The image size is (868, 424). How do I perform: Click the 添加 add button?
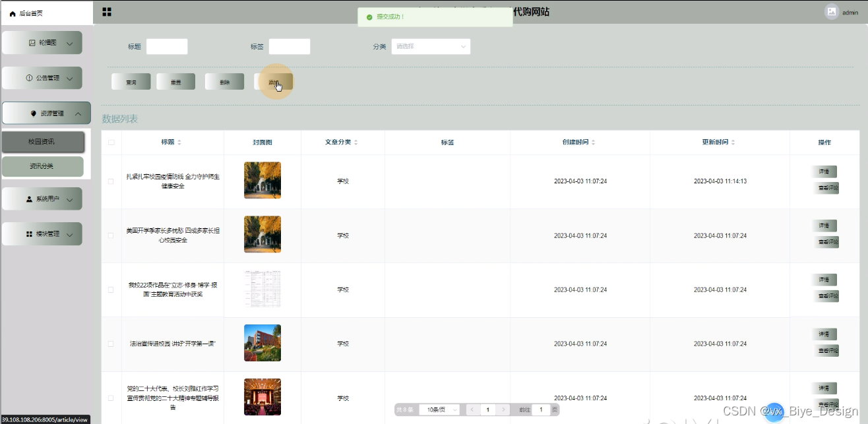click(x=273, y=82)
